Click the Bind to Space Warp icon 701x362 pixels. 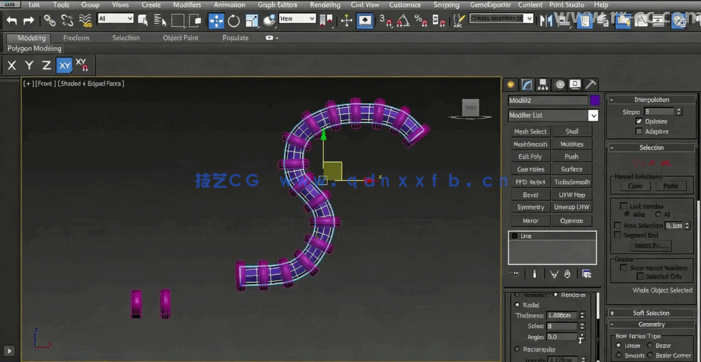85,21
